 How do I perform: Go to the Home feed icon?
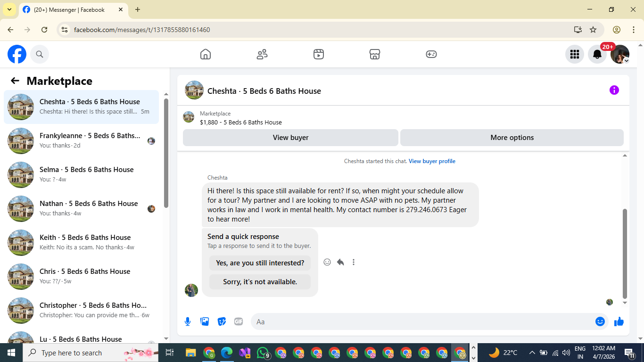coord(206,54)
